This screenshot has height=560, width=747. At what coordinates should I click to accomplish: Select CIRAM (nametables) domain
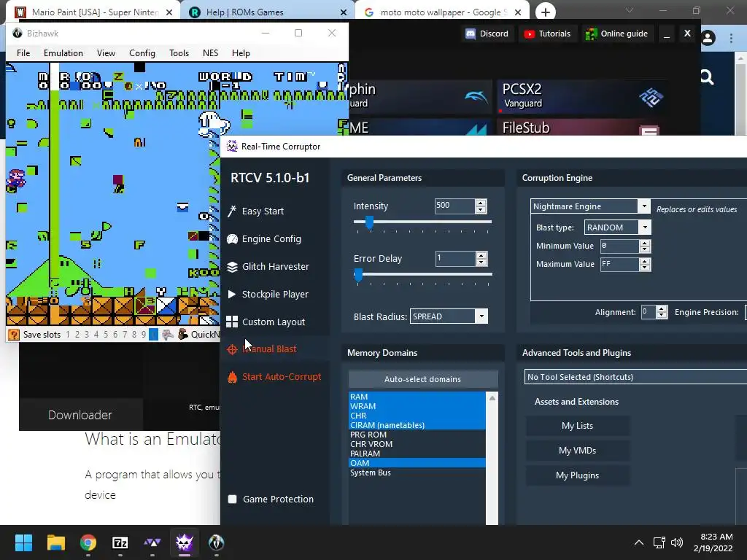[x=417, y=425]
